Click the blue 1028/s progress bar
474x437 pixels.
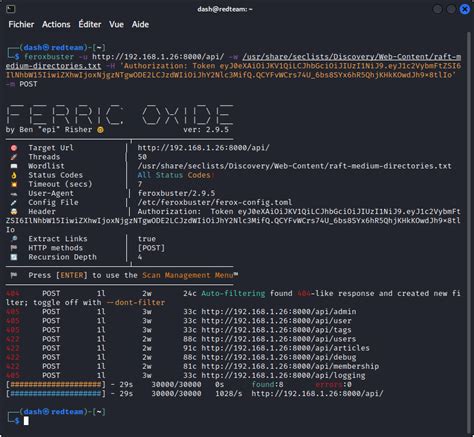56,394
